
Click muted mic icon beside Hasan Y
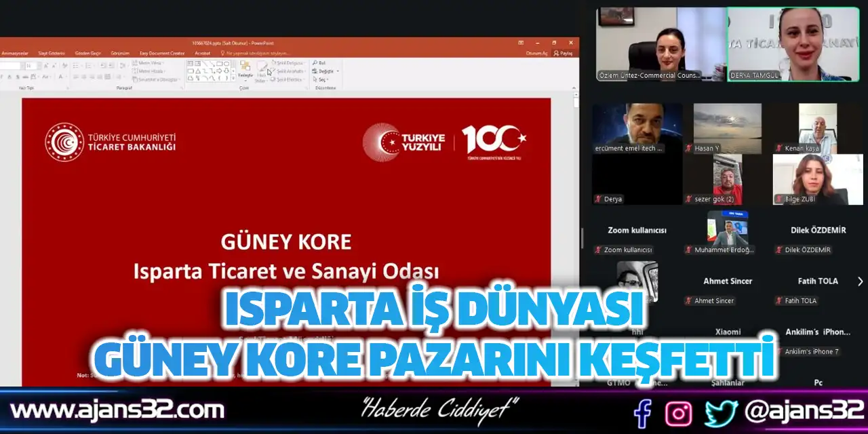(689, 149)
